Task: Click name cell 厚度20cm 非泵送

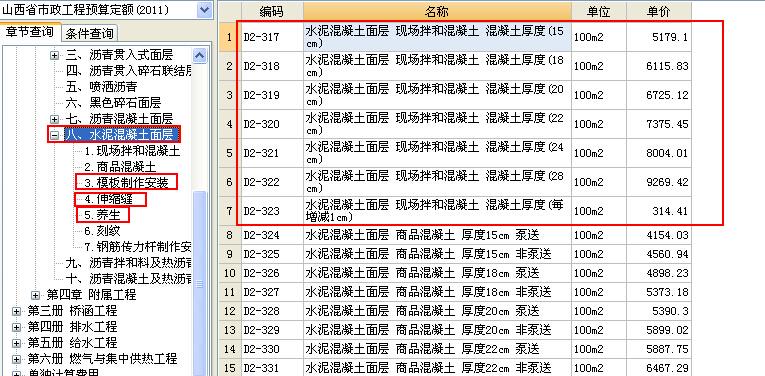Action: point(437,331)
